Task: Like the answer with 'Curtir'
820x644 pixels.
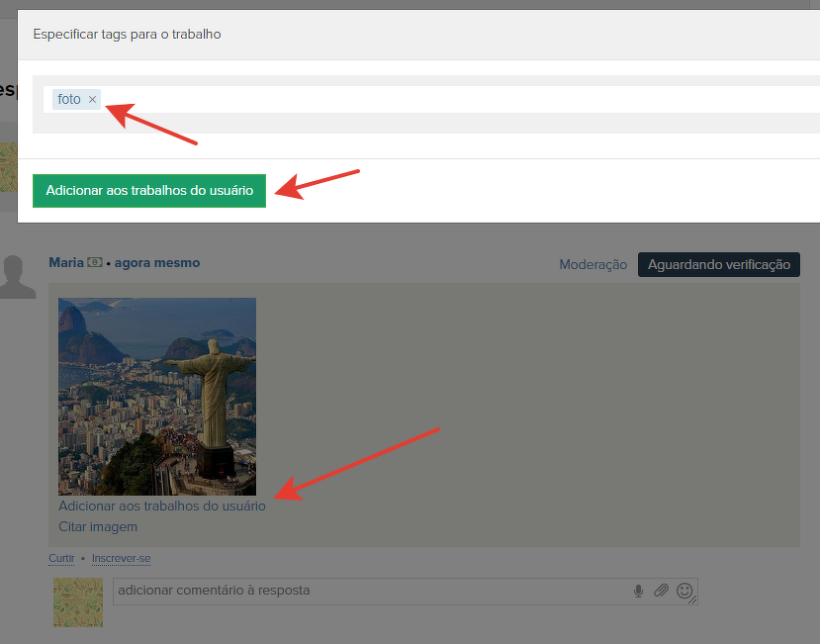Action: click(x=61, y=559)
